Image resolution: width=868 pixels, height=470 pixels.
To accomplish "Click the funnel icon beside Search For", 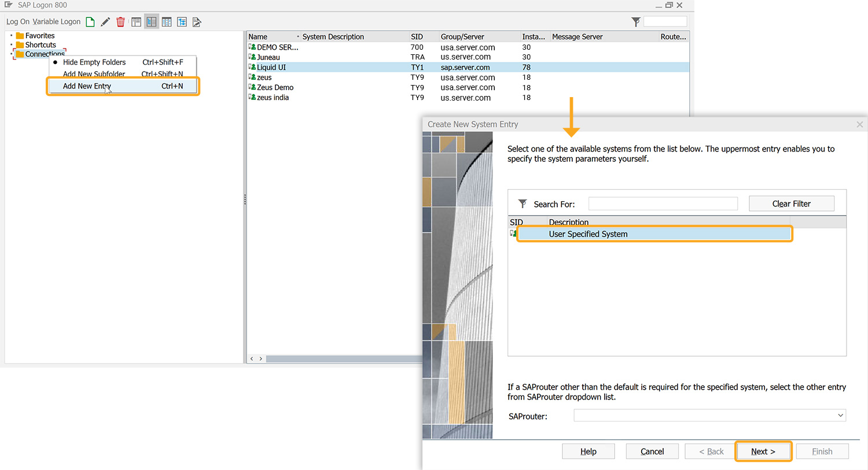I will [523, 203].
